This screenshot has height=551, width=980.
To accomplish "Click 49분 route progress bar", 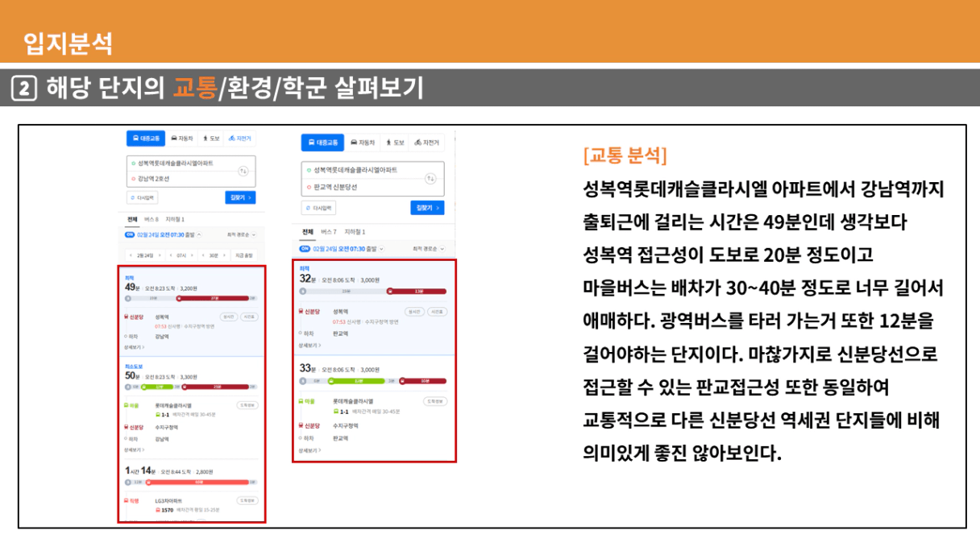I will point(191,298).
